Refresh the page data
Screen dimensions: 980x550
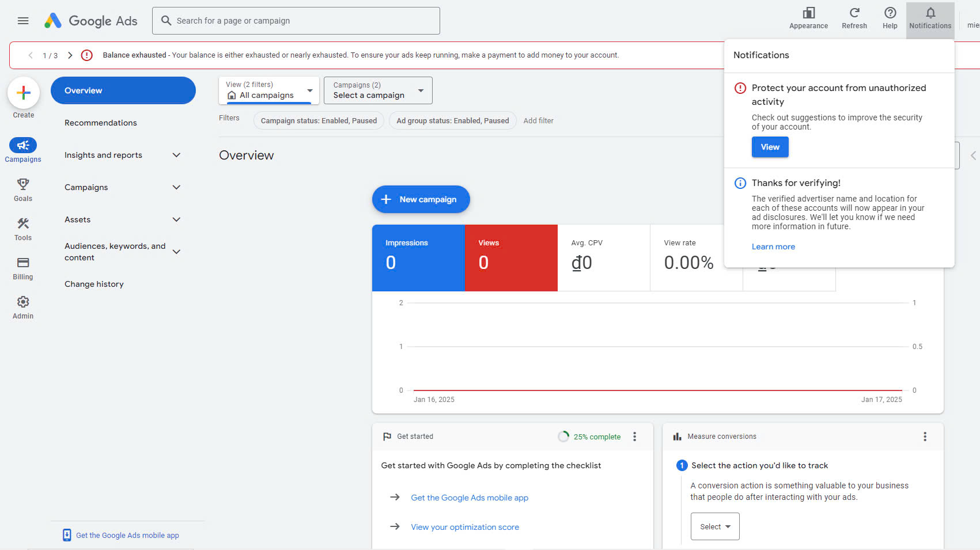coord(854,18)
